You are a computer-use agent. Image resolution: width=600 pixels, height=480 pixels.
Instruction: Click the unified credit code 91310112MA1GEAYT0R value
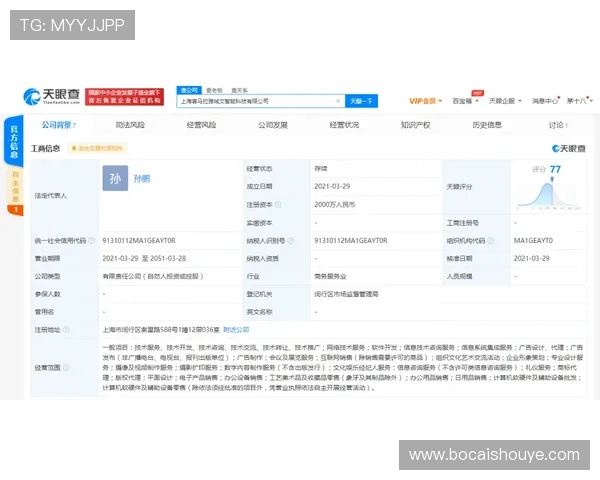pyautogui.click(x=139, y=240)
